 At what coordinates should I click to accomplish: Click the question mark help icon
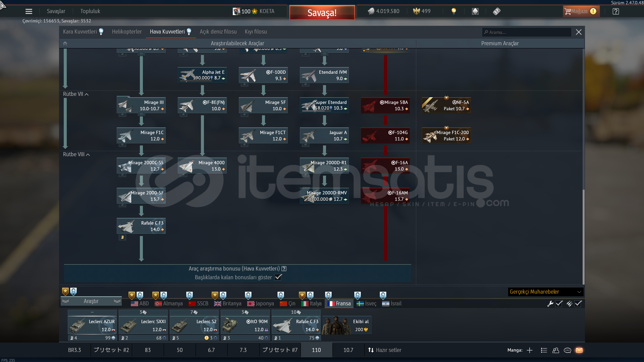(615, 11)
